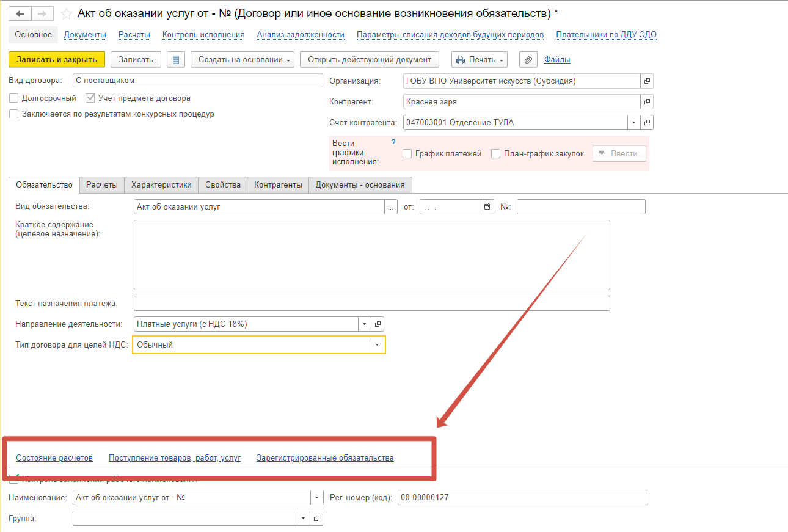Click Открыть действующий документ button
788x532 pixels.
(x=370, y=59)
